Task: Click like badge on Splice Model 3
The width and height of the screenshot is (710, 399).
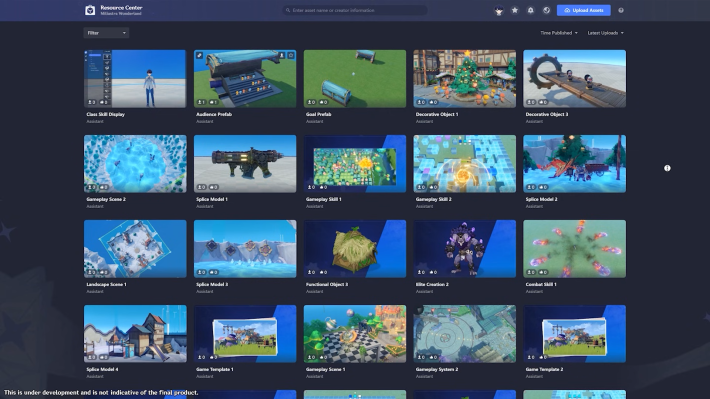Action: coord(213,272)
